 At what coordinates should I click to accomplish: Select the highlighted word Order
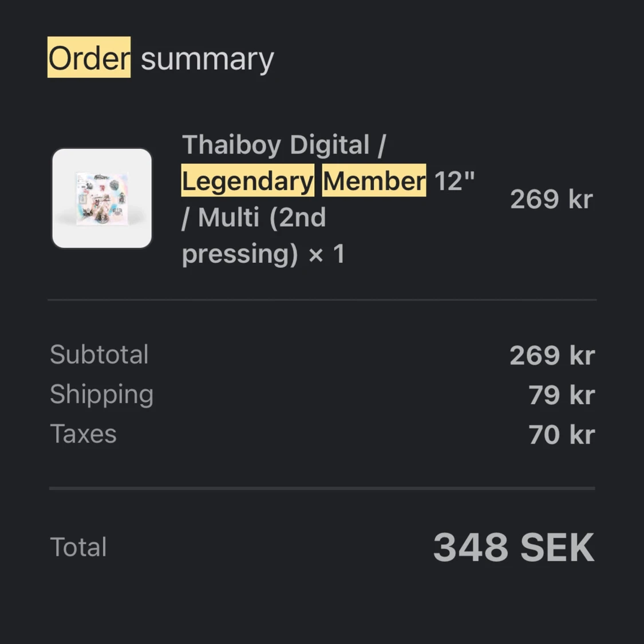pyautogui.click(x=89, y=57)
